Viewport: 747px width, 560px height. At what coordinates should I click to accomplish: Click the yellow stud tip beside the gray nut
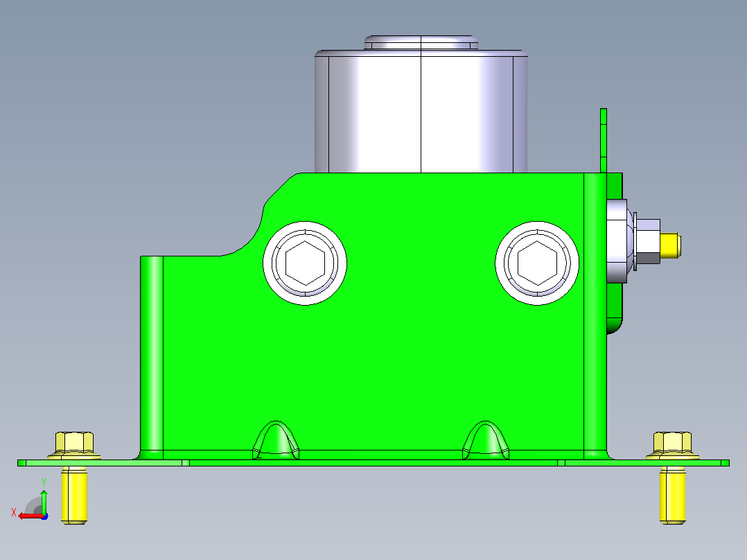click(670, 246)
